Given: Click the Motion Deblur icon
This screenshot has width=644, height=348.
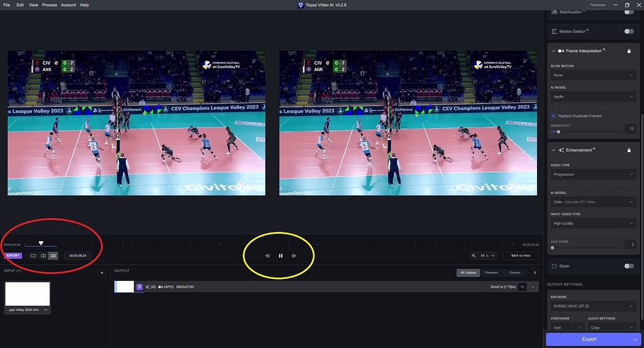Looking at the screenshot, I should pos(554,31).
